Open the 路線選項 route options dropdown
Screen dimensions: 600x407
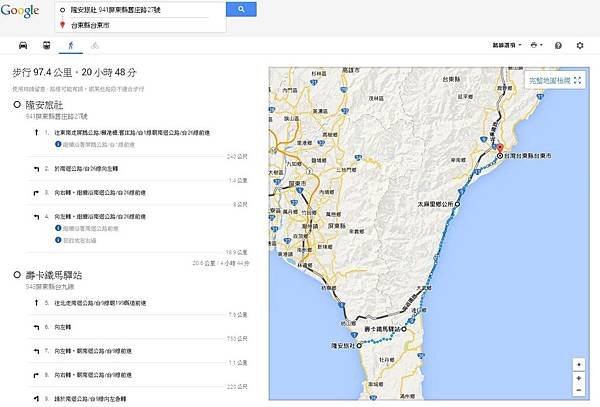[x=507, y=45]
